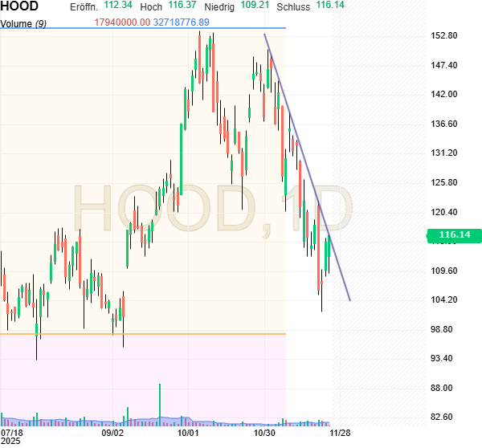Click the 88.00 price axis label
The width and height of the screenshot is (482, 448).
coord(441,388)
